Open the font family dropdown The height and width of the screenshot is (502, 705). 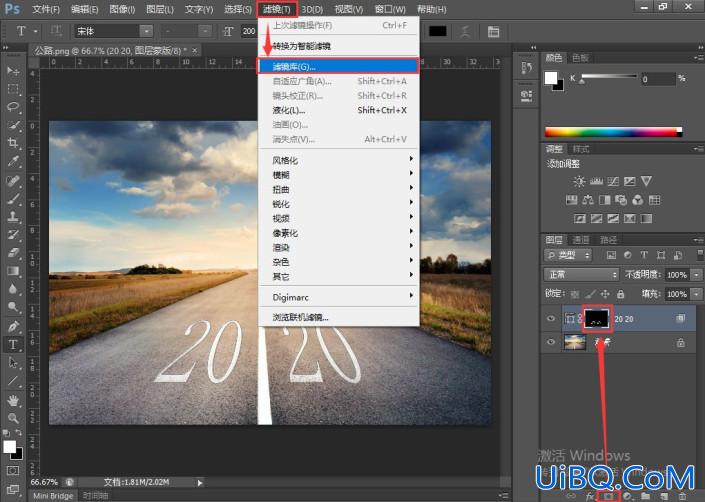tap(146, 31)
